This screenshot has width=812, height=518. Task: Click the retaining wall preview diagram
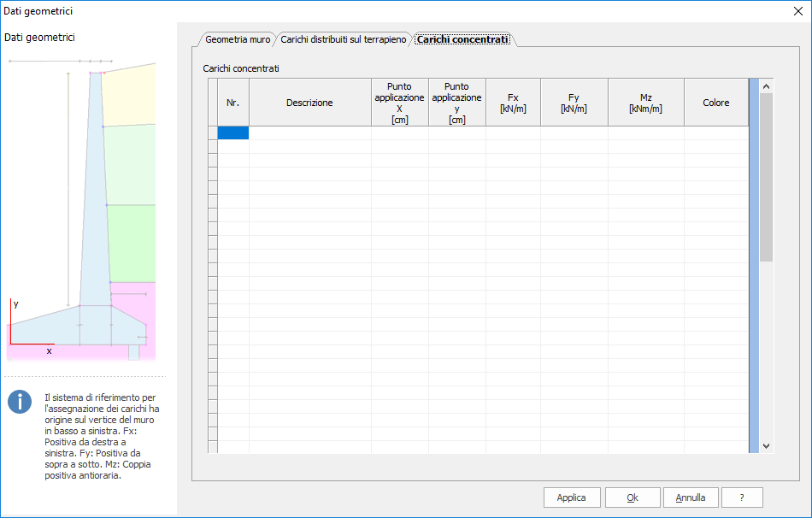coord(83,209)
